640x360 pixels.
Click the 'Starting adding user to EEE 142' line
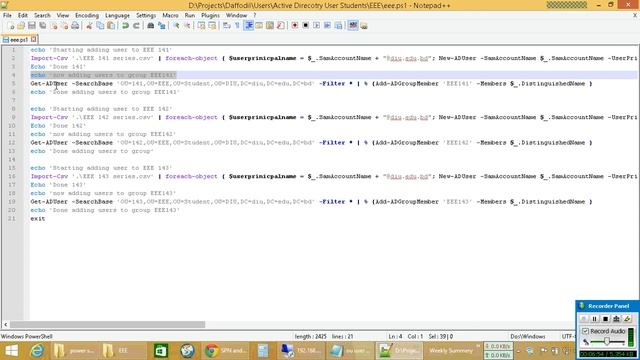click(101, 109)
